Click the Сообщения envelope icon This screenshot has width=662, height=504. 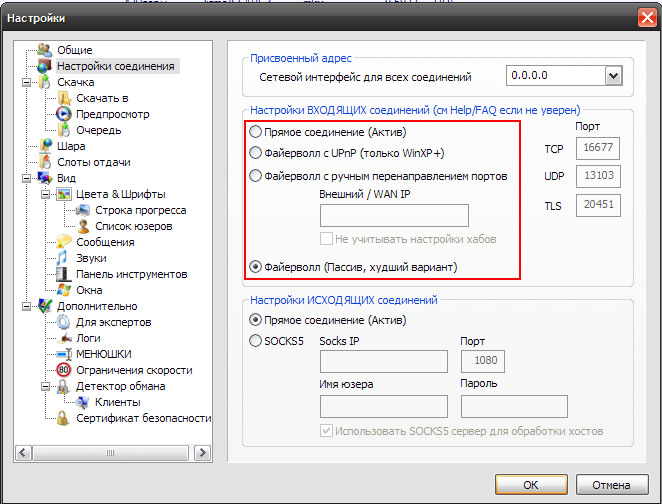click(64, 242)
